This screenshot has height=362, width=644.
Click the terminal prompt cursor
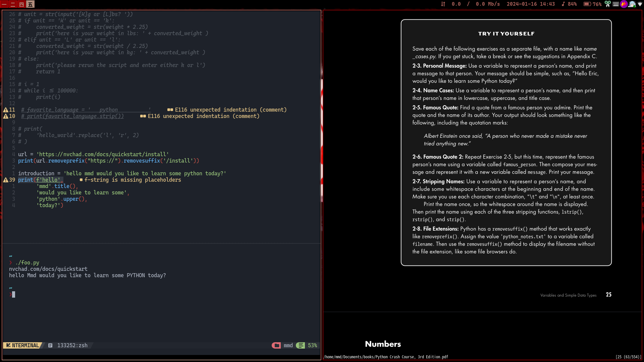tap(13, 294)
